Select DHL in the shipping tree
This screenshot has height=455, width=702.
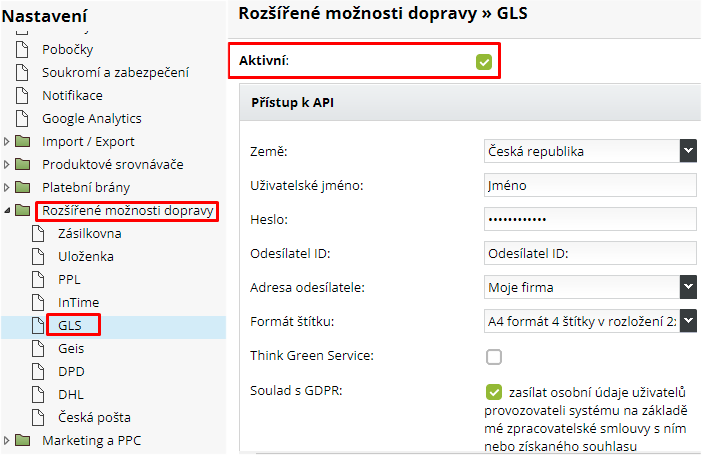coord(72,394)
